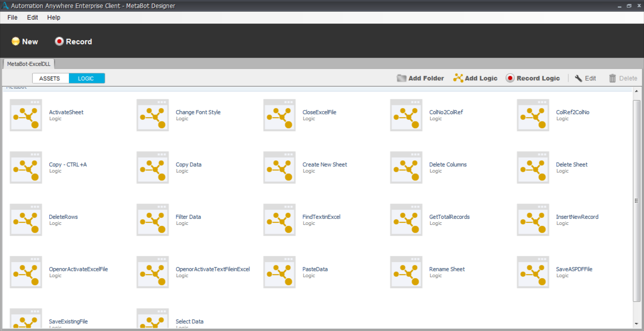Click the New button in toolbar

25,42
